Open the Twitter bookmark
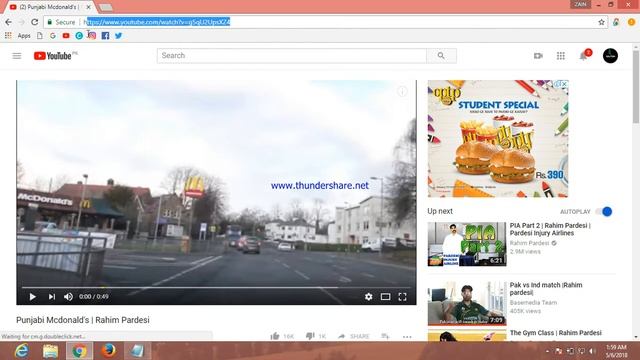640x360 pixels. (x=118, y=36)
